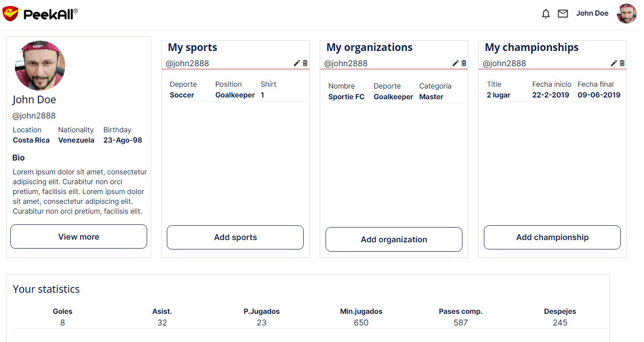Select the Soccer sport entry
Image resolution: width=644 pixels, height=342 pixels.
pos(182,95)
